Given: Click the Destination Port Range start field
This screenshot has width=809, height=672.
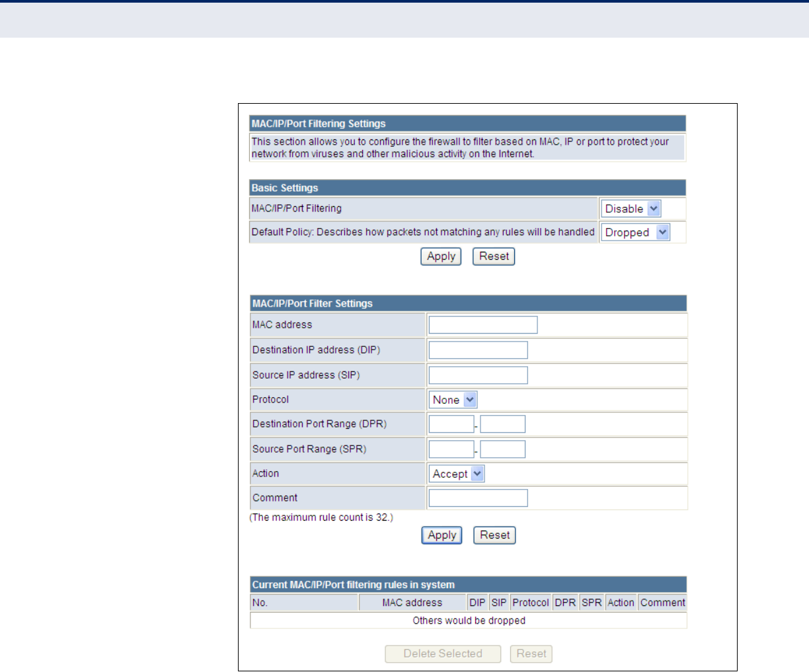Looking at the screenshot, I should point(451,424).
